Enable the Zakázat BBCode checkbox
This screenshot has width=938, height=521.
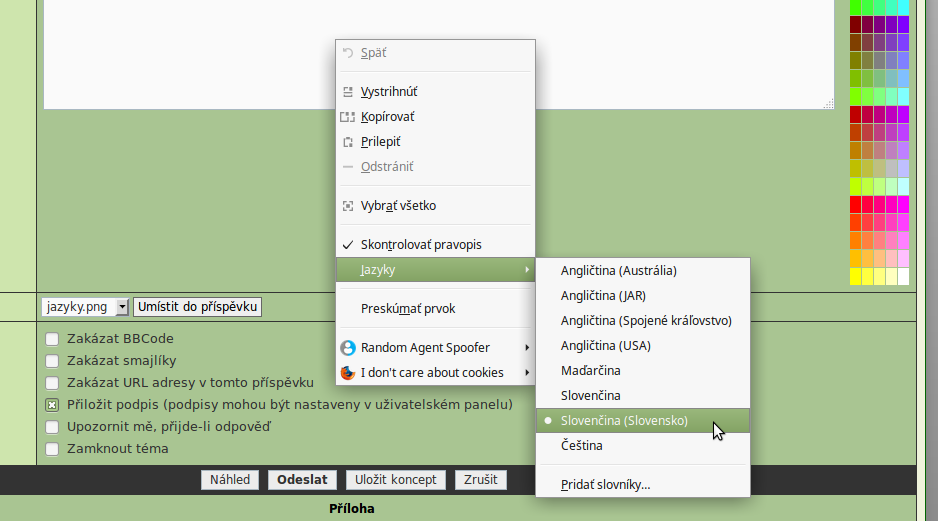[x=52, y=339]
